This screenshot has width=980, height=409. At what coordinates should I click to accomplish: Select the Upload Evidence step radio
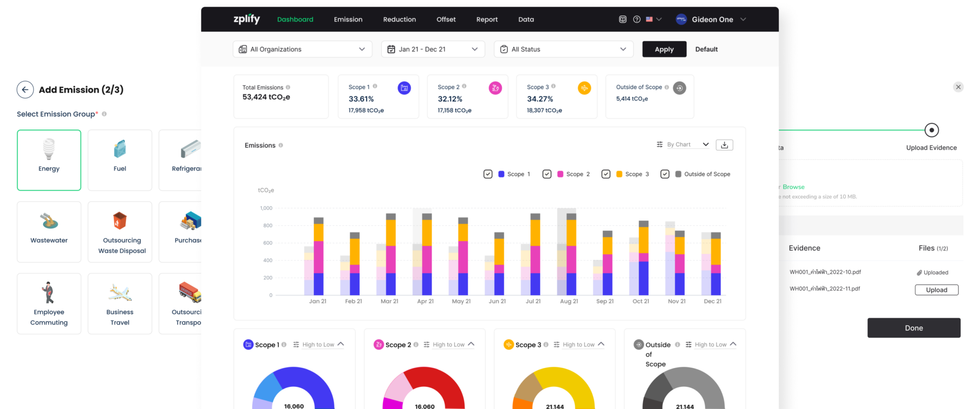pos(931,130)
